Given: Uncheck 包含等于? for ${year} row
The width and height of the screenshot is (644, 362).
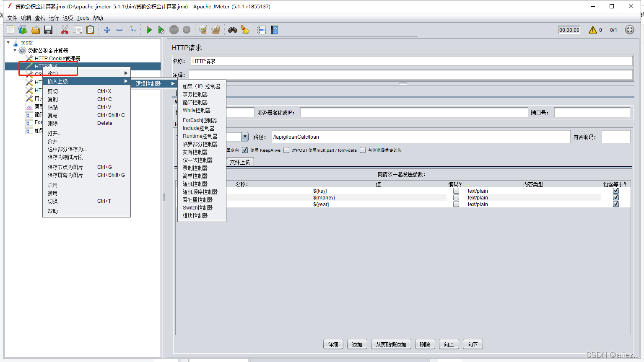Looking at the screenshot, I should (x=616, y=204).
